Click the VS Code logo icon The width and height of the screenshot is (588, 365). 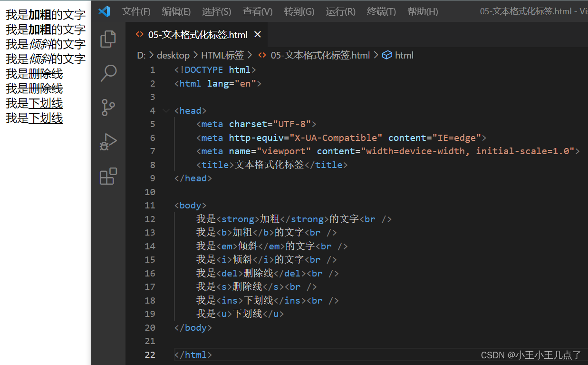tap(104, 11)
